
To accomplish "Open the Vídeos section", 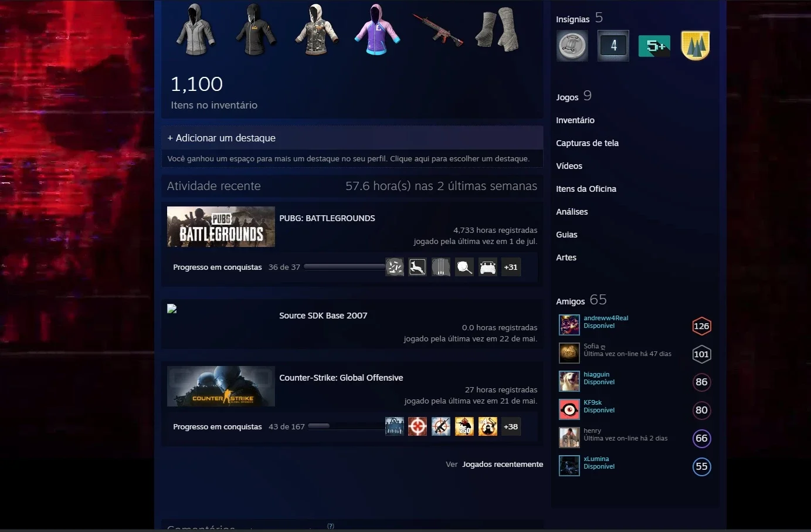I will coord(569,166).
